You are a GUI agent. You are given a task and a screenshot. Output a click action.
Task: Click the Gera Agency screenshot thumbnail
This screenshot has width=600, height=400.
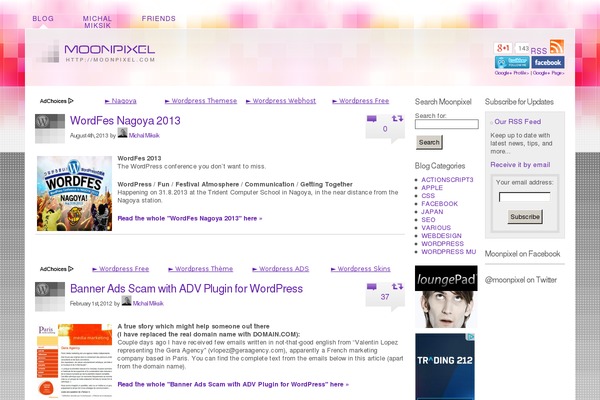pos(74,361)
